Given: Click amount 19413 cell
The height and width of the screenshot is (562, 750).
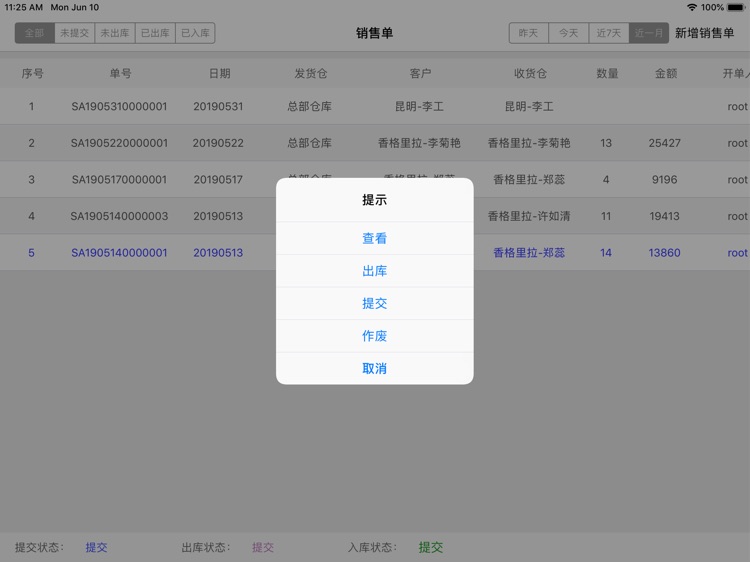Looking at the screenshot, I should 664,216.
